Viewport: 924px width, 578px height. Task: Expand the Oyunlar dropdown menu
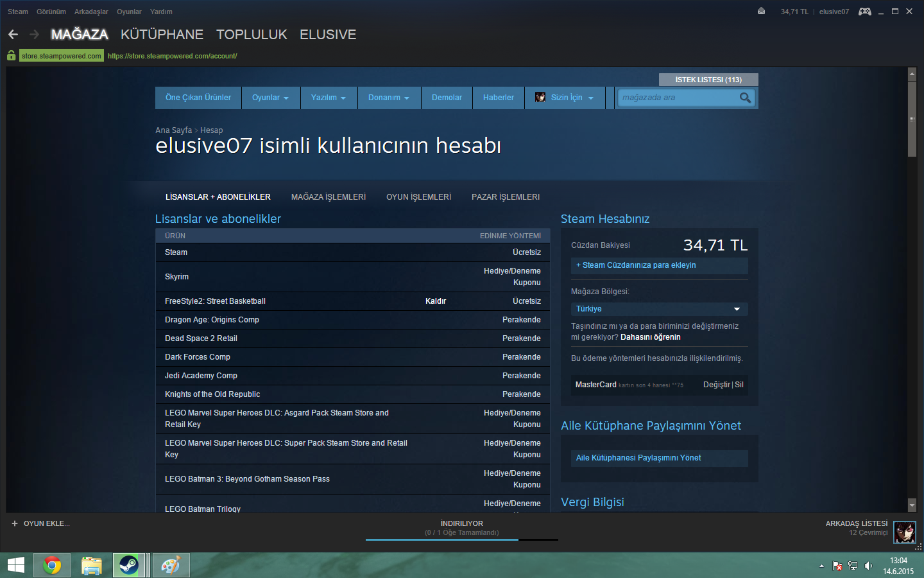270,98
